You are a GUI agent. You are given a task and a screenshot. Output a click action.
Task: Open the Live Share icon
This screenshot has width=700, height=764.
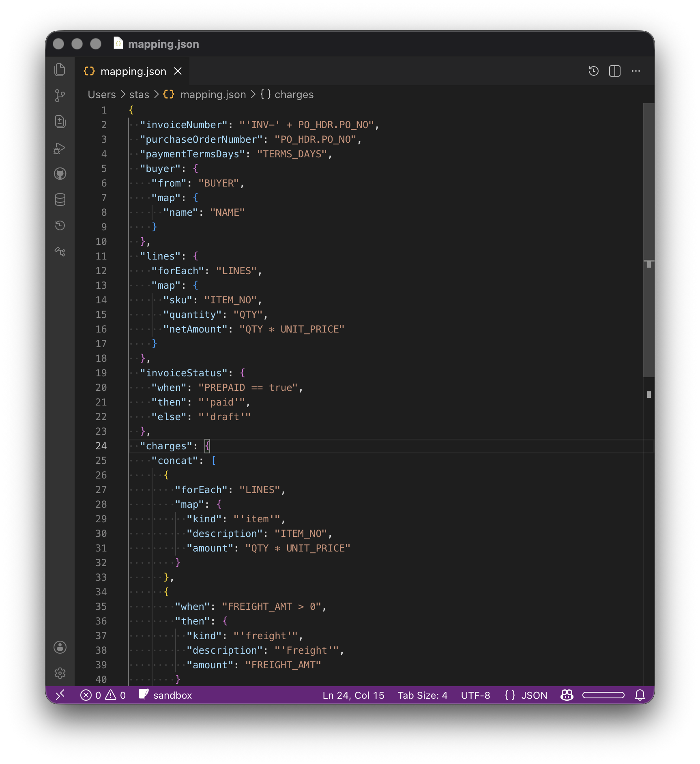60,251
